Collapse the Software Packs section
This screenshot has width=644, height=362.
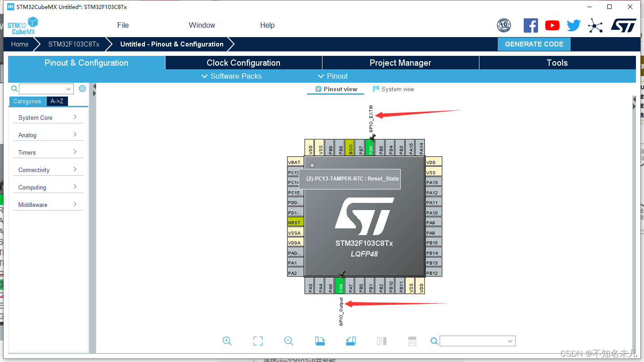click(231, 76)
